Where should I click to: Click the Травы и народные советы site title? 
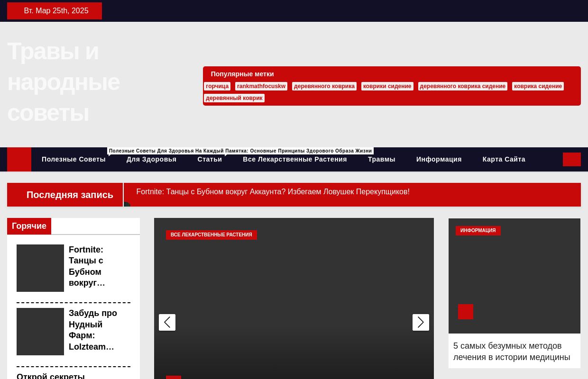pyautogui.click(x=64, y=82)
